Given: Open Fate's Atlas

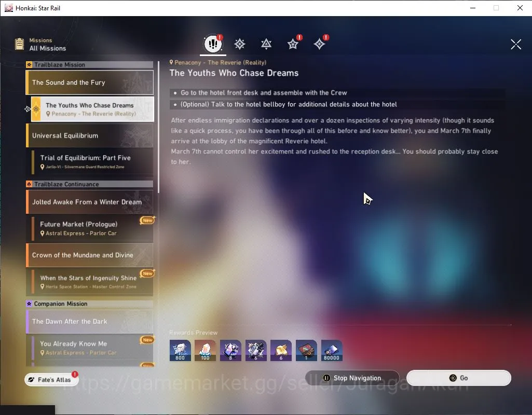Looking at the screenshot, I should (x=51, y=380).
